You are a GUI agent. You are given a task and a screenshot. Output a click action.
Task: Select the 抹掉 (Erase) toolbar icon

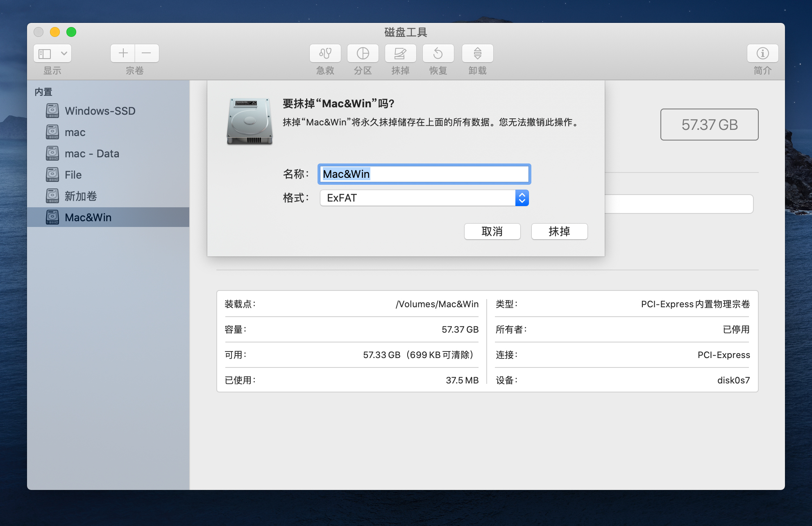(x=400, y=53)
